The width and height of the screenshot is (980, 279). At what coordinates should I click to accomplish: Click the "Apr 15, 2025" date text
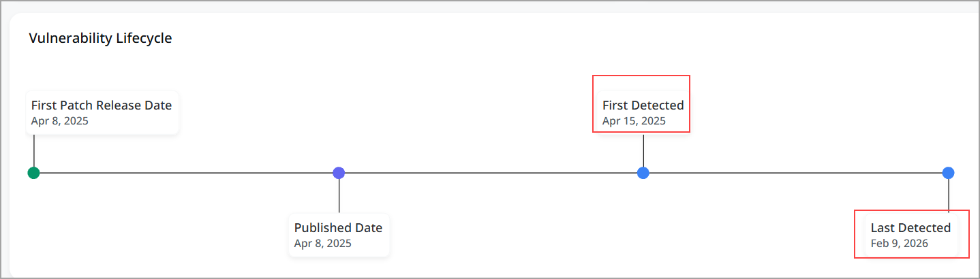tap(634, 121)
